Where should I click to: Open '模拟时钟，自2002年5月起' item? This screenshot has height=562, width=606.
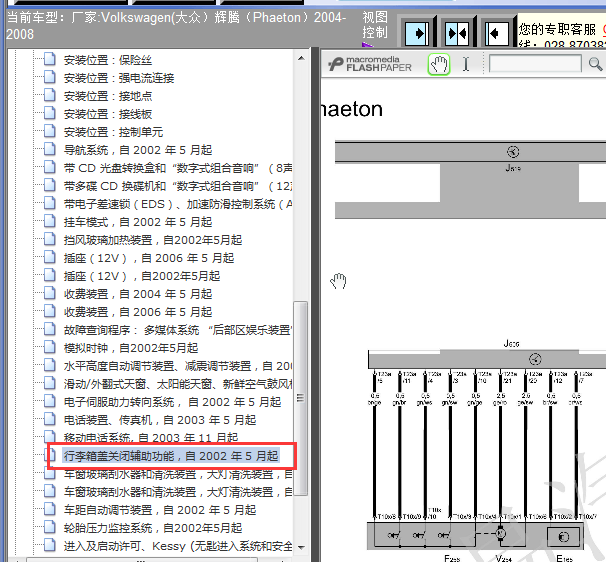131,348
